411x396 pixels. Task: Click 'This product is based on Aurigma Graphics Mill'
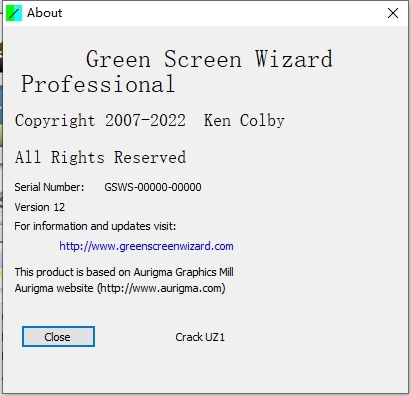tap(124, 272)
